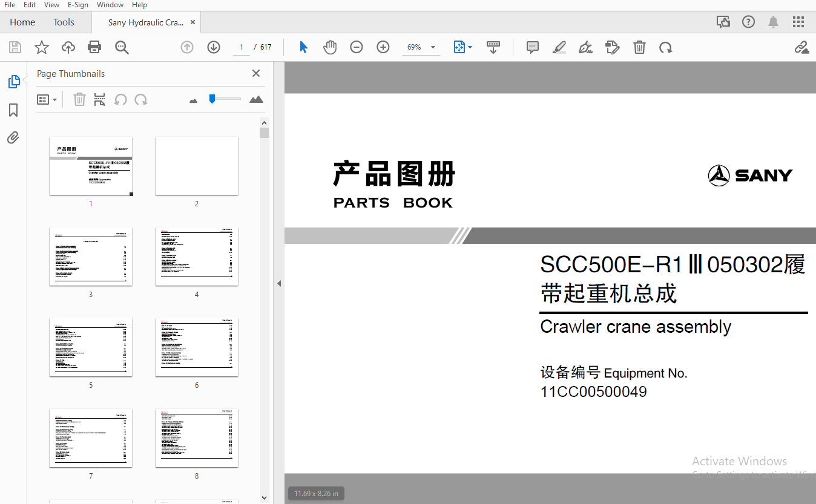This screenshot has width=816, height=504.
Task: Open the File menu
Action: tap(10, 5)
